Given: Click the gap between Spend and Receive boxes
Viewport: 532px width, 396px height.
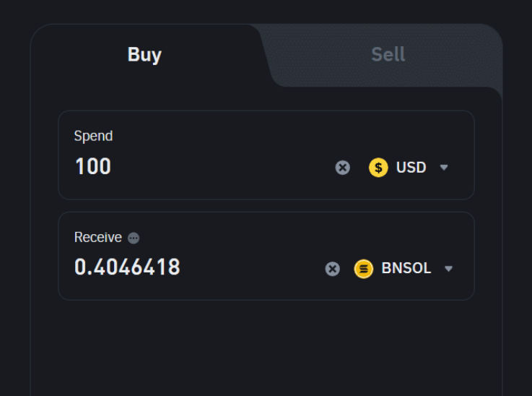Looking at the screenshot, I should pos(266,206).
